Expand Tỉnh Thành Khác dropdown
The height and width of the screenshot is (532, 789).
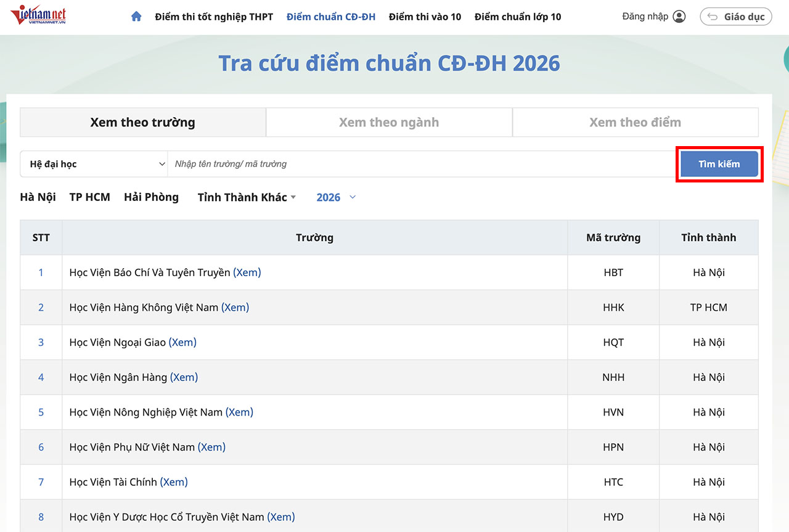point(247,197)
